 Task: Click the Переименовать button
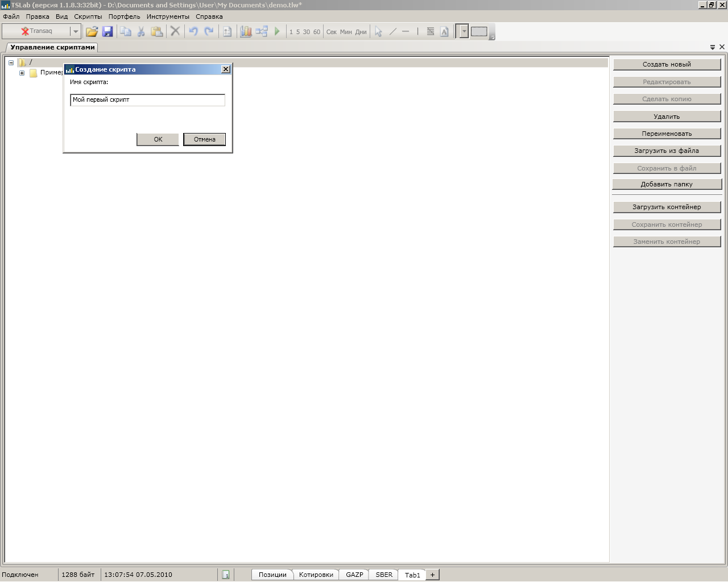667,134
